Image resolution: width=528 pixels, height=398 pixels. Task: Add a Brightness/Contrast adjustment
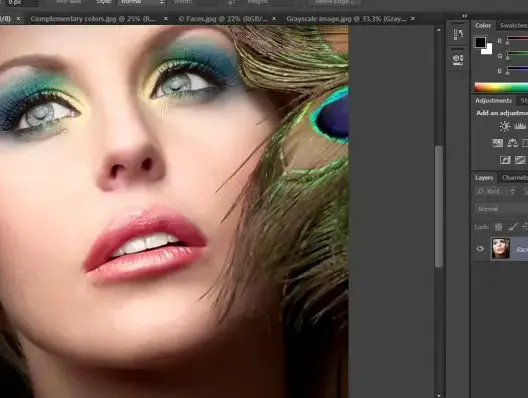click(504, 126)
